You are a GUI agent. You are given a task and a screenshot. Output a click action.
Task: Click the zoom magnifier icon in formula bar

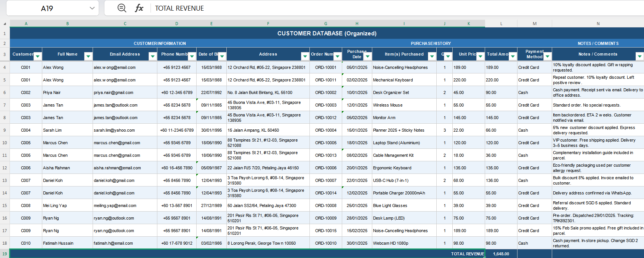click(122, 8)
